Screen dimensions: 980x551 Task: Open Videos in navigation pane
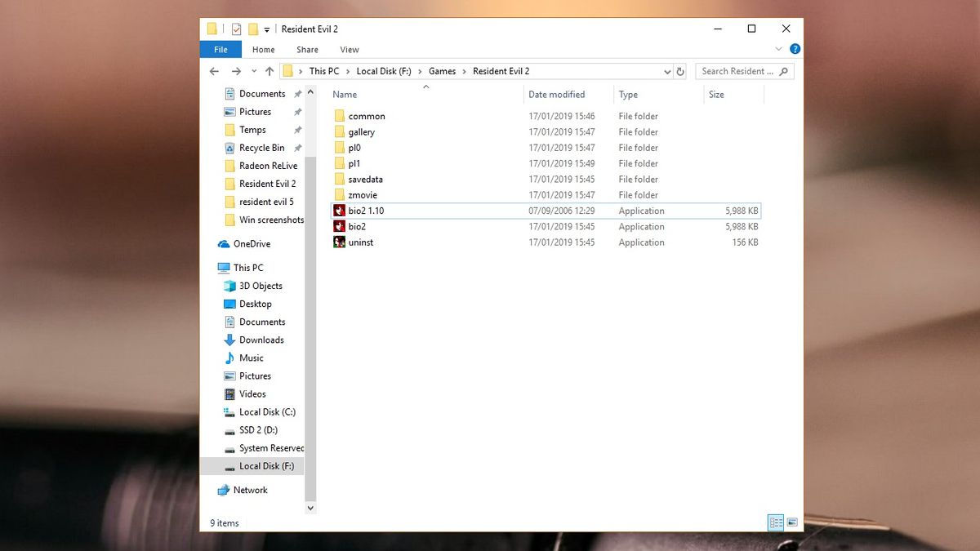(x=245, y=393)
